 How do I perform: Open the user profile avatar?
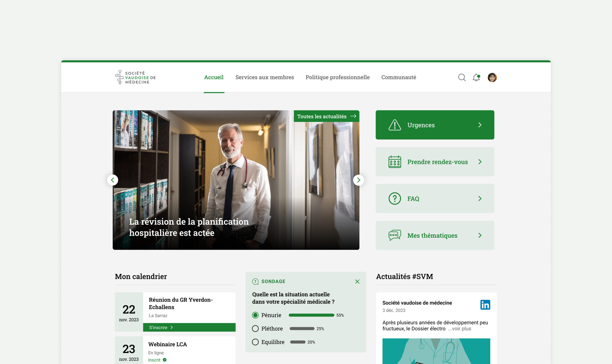coord(492,77)
